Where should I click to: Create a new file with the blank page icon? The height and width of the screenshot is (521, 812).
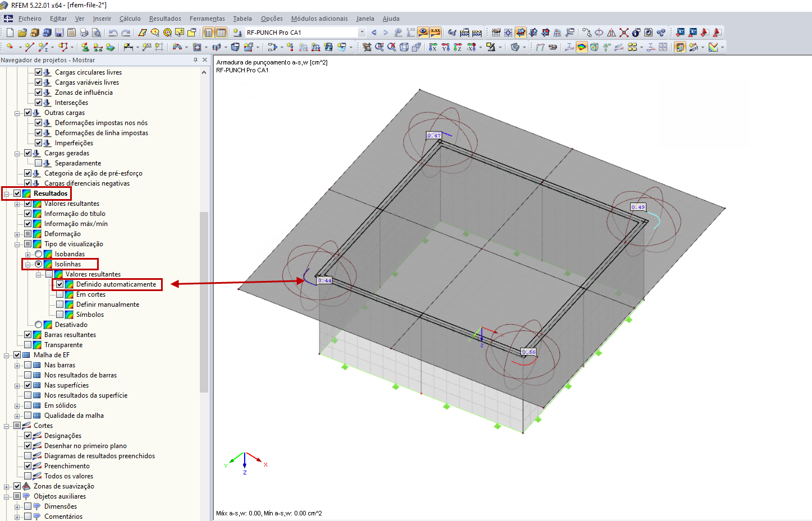pos(10,33)
